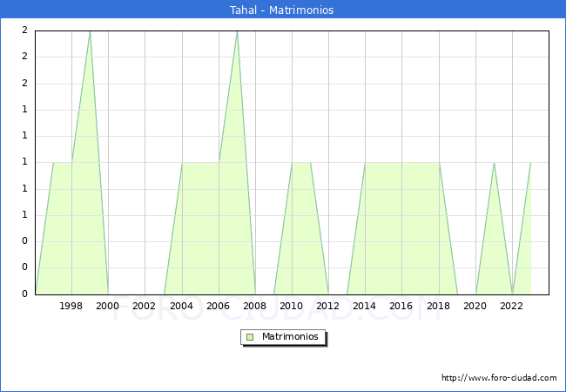Select the 2022 x-axis year label

[511, 306]
